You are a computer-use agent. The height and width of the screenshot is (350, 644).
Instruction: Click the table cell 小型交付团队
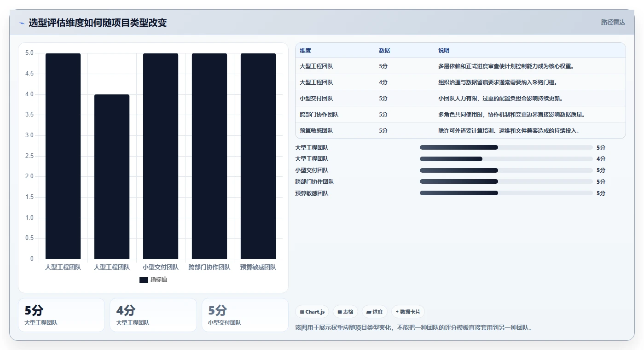pos(316,99)
